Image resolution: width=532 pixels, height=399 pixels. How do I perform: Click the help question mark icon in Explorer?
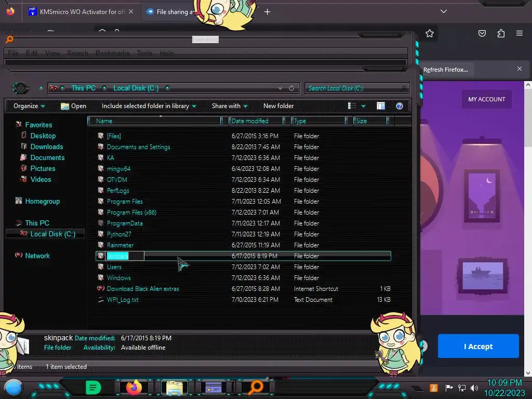[x=400, y=106]
